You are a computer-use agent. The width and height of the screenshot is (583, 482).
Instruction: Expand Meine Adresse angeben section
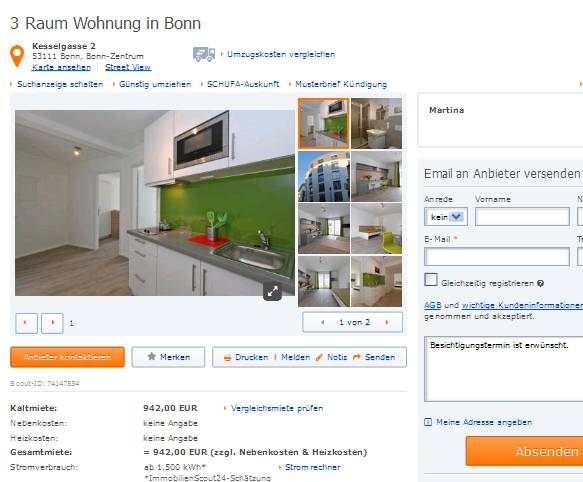click(x=478, y=422)
